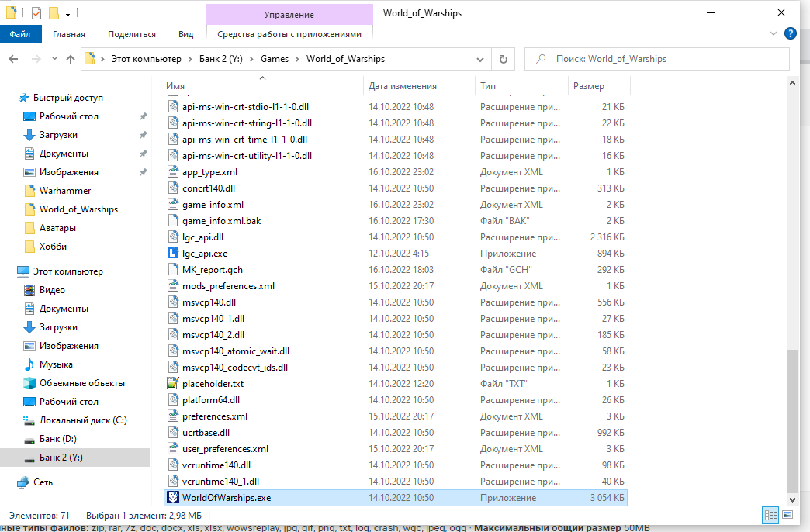Expand chevron after Этот компьютер in path

pos(190,59)
